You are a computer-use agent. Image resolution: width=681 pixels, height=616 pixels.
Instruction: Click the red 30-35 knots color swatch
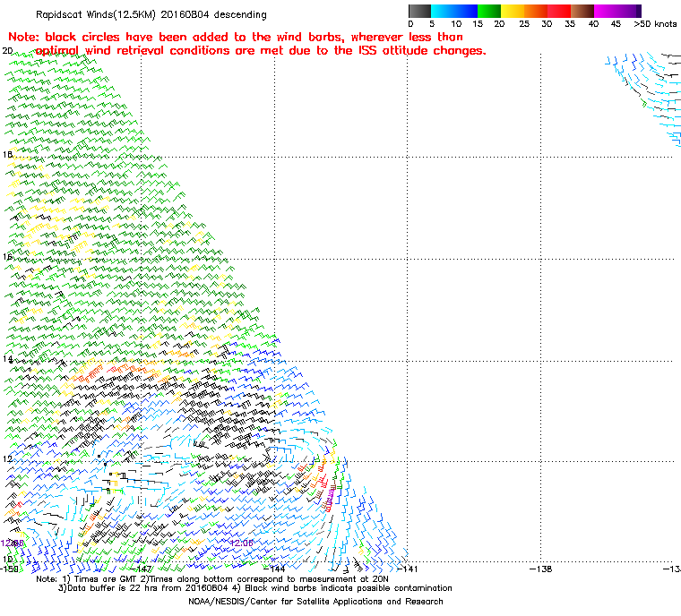point(559,11)
